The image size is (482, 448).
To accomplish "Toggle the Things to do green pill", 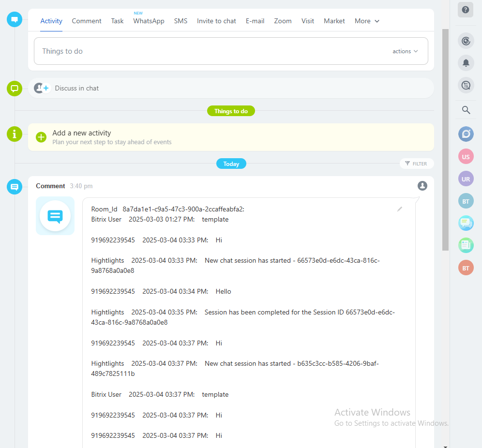I will coord(231,111).
